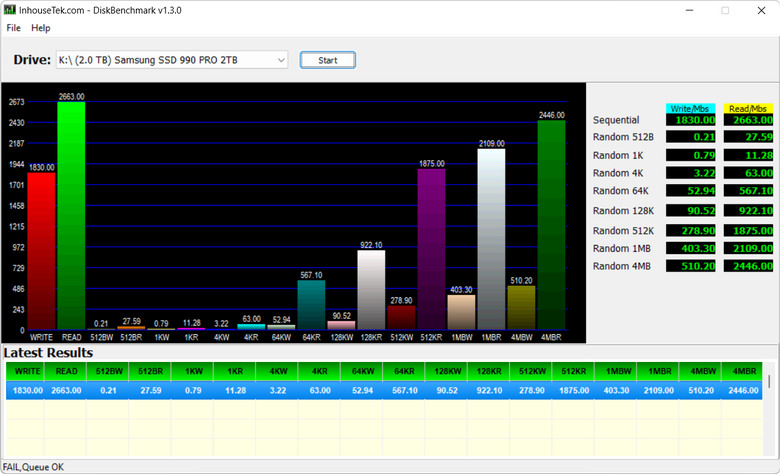Close the DiskBenchmark window

click(761, 10)
